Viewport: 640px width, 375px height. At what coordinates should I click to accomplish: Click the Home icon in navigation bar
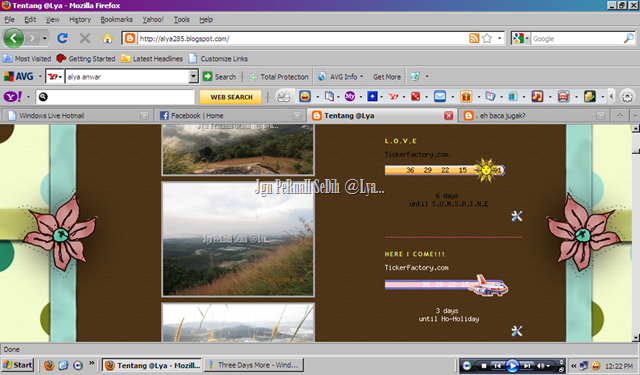tap(107, 38)
